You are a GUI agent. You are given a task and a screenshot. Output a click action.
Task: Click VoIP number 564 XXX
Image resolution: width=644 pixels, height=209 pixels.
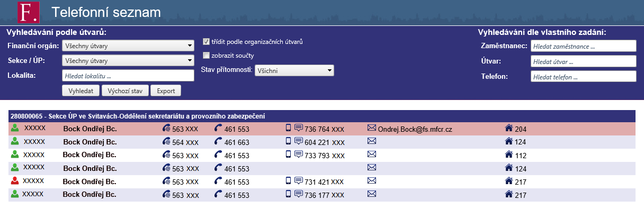pos(185,142)
